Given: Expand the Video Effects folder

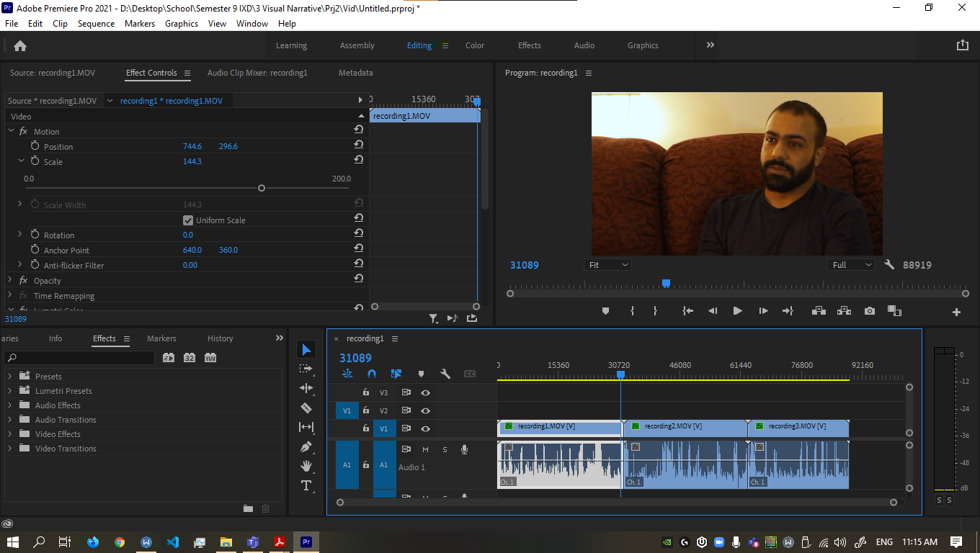Looking at the screenshot, I should tap(10, 434).
